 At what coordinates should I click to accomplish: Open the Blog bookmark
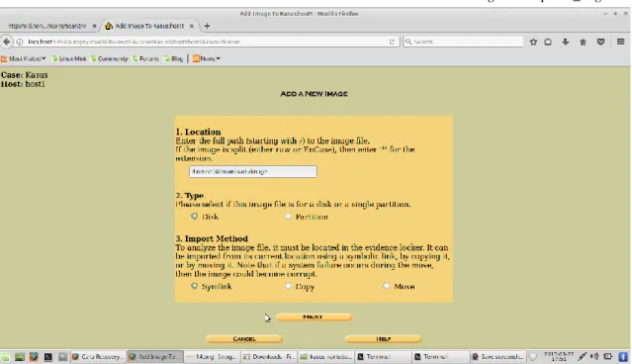point(173,58)
